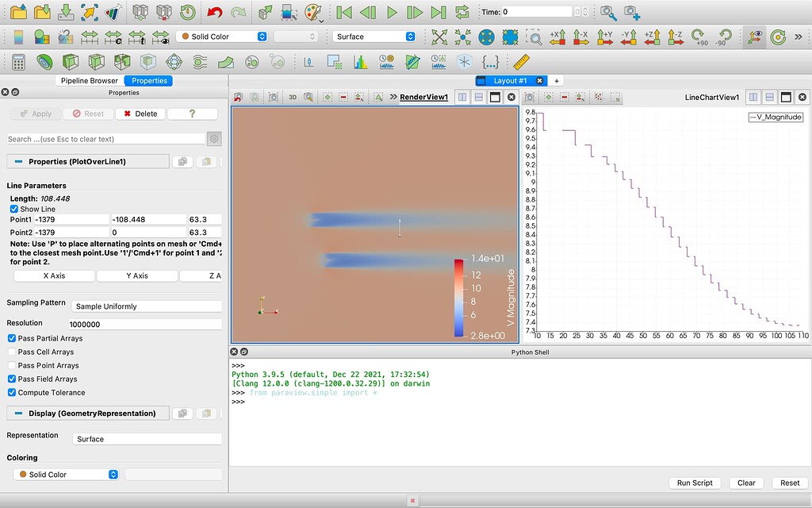Image resolution: width=812 pixels, height=508 pixels.
Task: Click the time step stepper arrows
Action: (585, 11)
